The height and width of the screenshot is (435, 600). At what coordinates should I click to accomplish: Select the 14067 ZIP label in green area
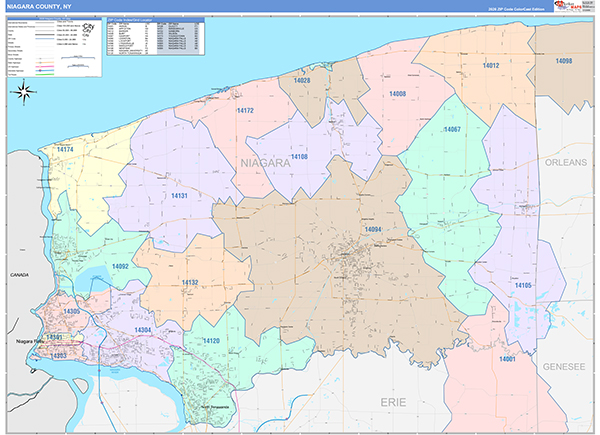pyautogui.click(x=452, y=131)
